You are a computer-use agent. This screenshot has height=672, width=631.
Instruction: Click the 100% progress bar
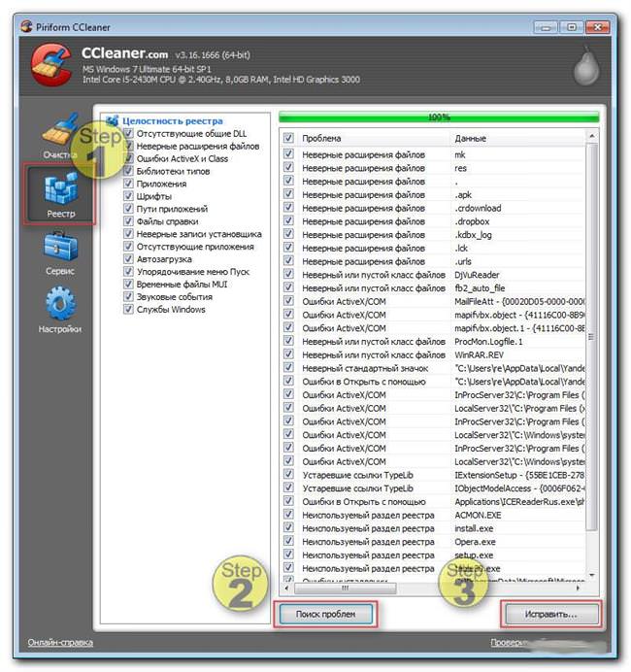tap(439, 117)
